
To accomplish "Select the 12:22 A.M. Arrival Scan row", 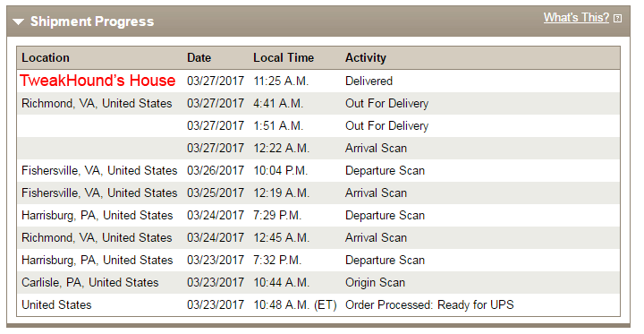I will [x=318, y=148].
